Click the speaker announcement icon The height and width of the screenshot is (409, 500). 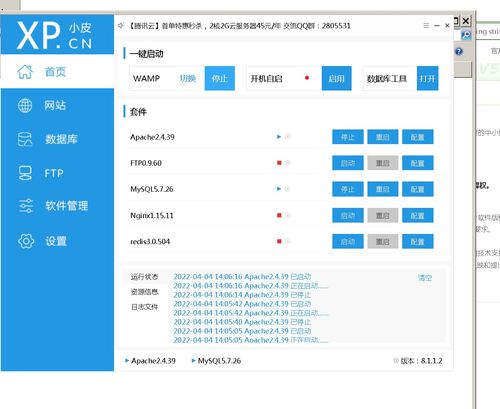point(121,26)
